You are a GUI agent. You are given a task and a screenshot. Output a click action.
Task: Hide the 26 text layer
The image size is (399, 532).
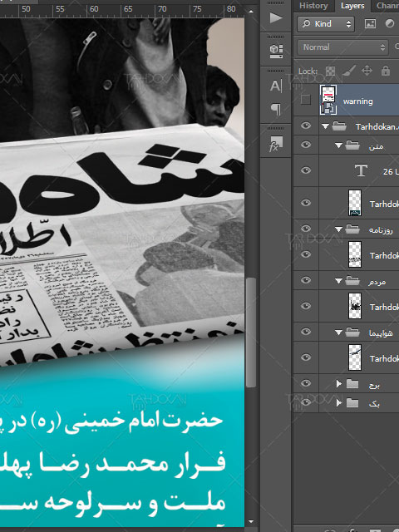[x=306, y=170]
